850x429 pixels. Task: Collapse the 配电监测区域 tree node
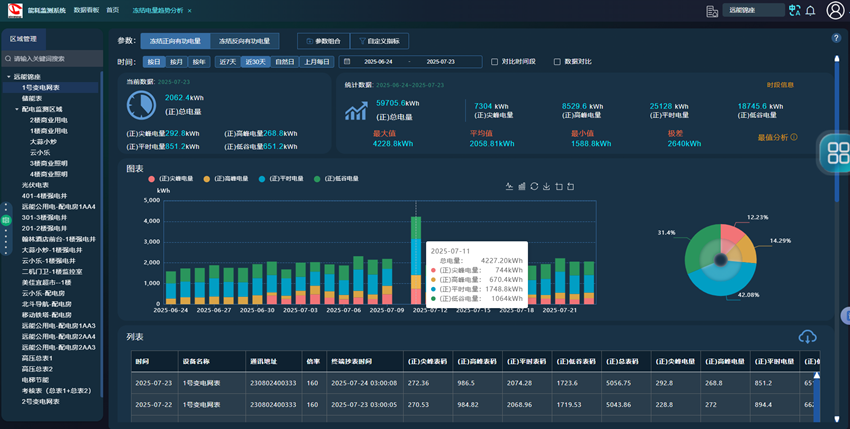[x=16, y=109]
